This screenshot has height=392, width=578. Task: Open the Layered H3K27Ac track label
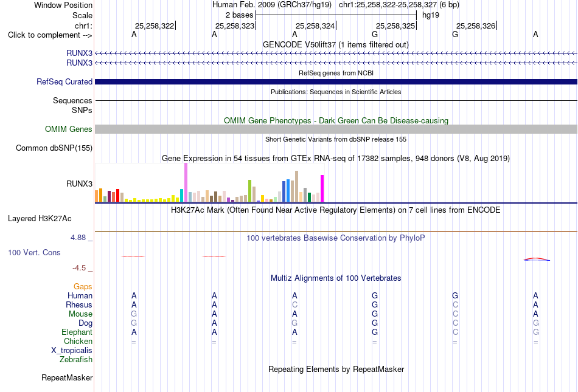pyautogui.click(x=40, y=219)
